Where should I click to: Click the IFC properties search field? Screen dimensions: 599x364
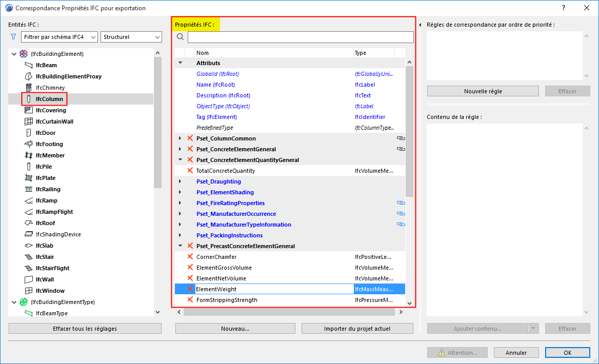coord(301,37)
